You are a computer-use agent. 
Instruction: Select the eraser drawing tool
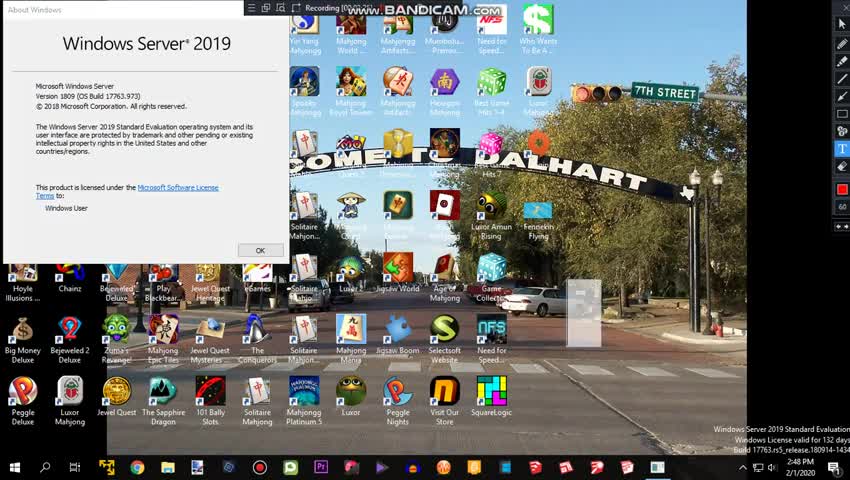coord(842,167)
